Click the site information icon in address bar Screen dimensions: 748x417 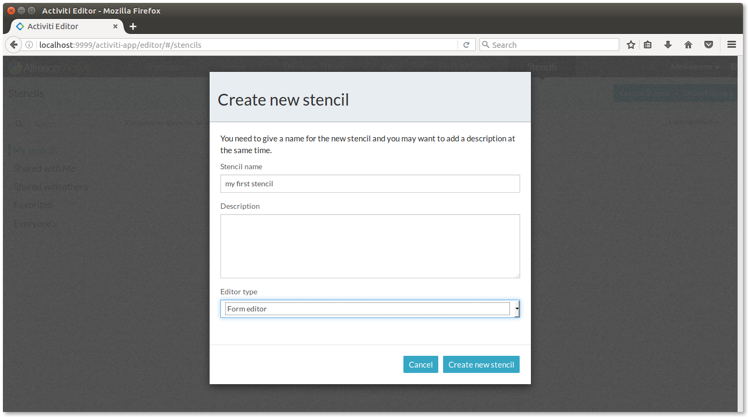(x=29, y=45)
